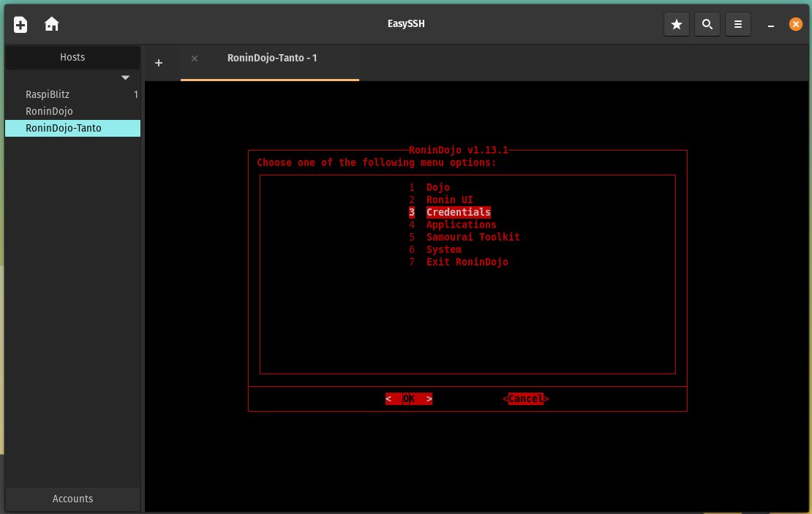Click the Cancel button in the dialog
Screen dimensions: 812x514
(x=526, y=398)
